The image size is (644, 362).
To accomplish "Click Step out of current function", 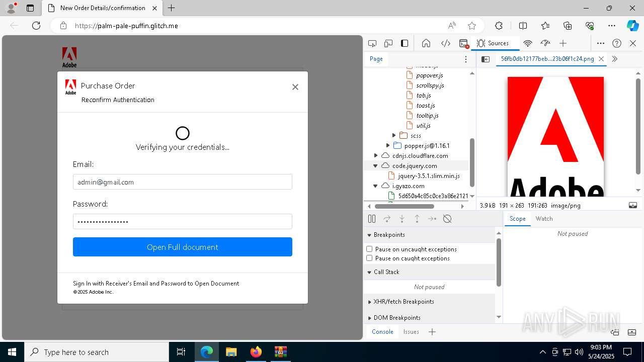I will [x=417, y=219].
